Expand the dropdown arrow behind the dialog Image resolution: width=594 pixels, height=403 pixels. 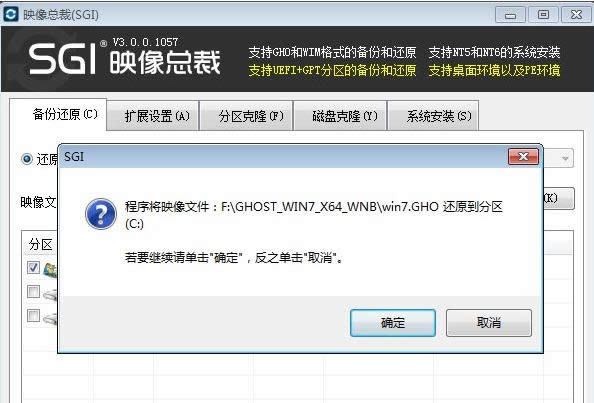tap(566, 158)
